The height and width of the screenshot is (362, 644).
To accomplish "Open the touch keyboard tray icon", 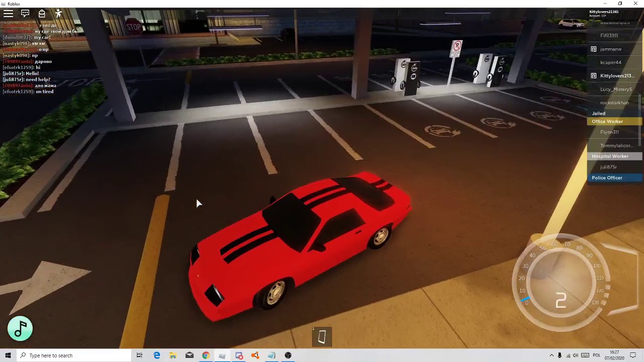I will (x=585, y=355).
